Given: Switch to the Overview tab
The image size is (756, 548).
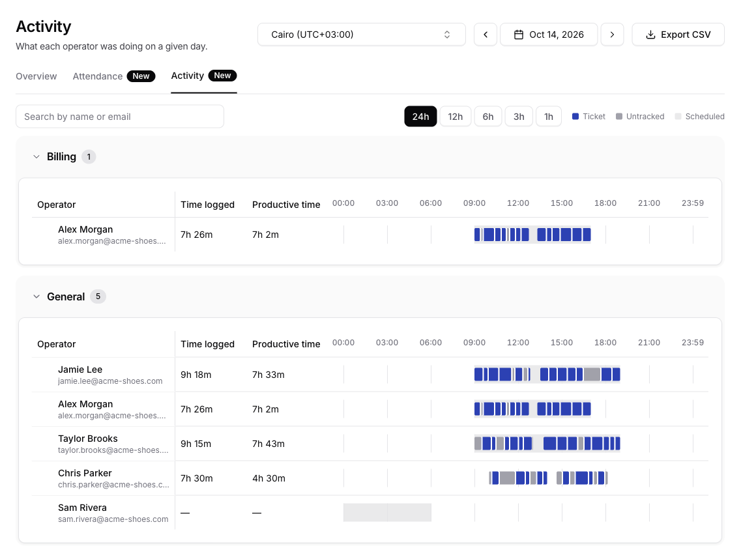Looking at the screenshot, I should (36, 76).
